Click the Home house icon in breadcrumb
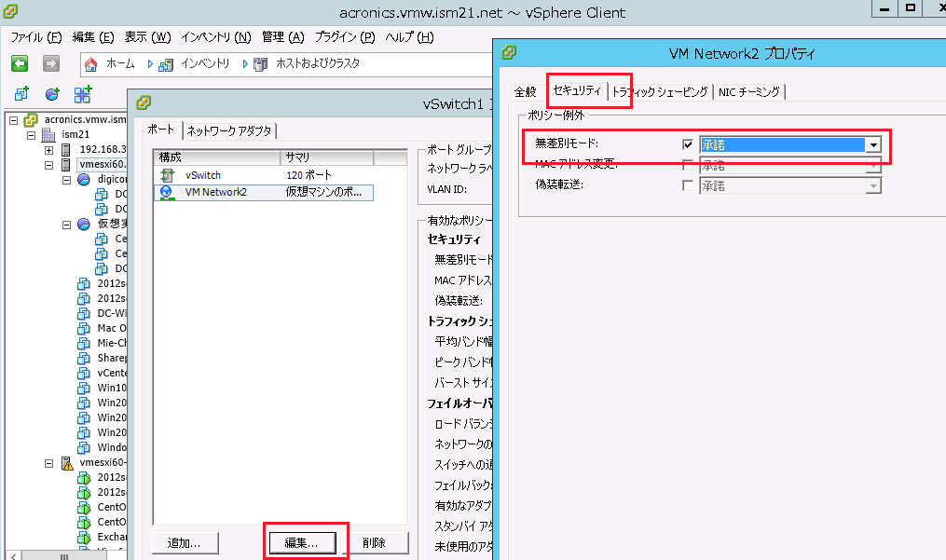 pos(90,64)
